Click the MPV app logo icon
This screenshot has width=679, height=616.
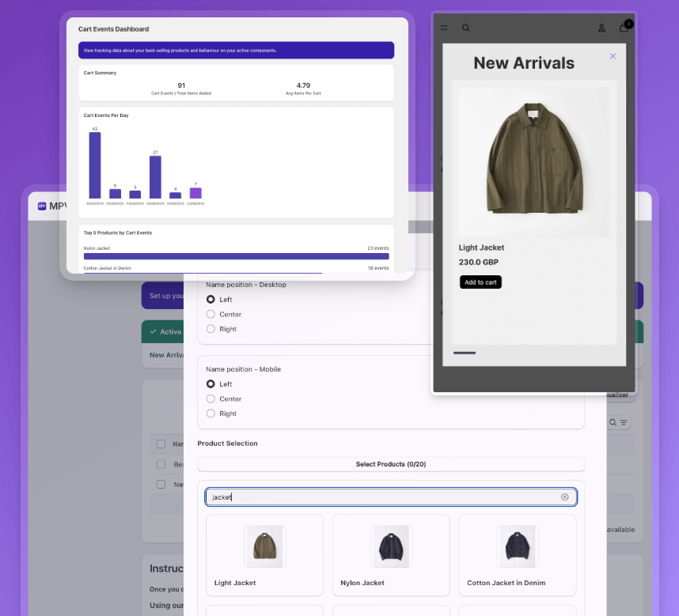pyautogui.click(x=41, y=206)
